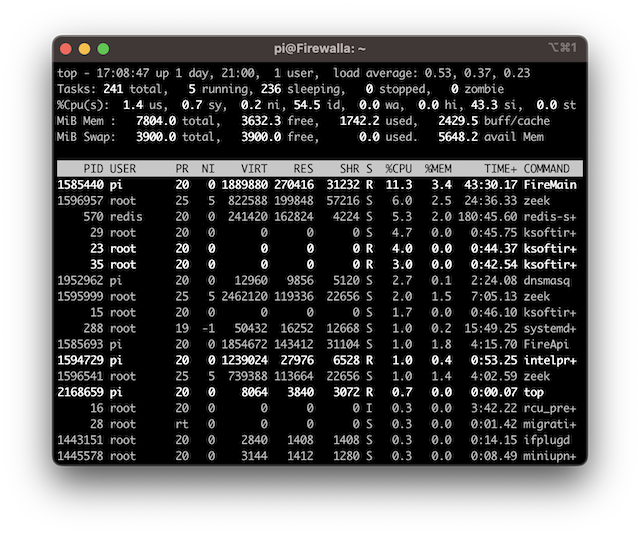This screenshot has height=535, width=640.
Task: Click the FireApi process command
Action: point(550,345)
